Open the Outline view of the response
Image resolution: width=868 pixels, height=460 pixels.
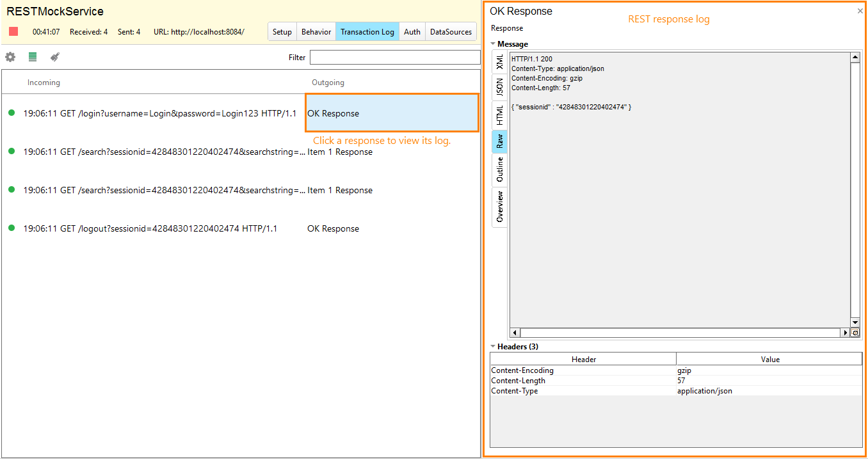coord(499,170)
